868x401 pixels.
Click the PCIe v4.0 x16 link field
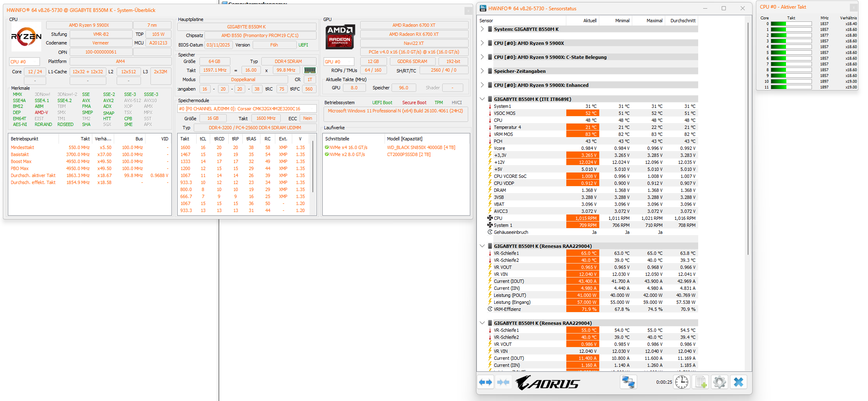click(414, 52)
